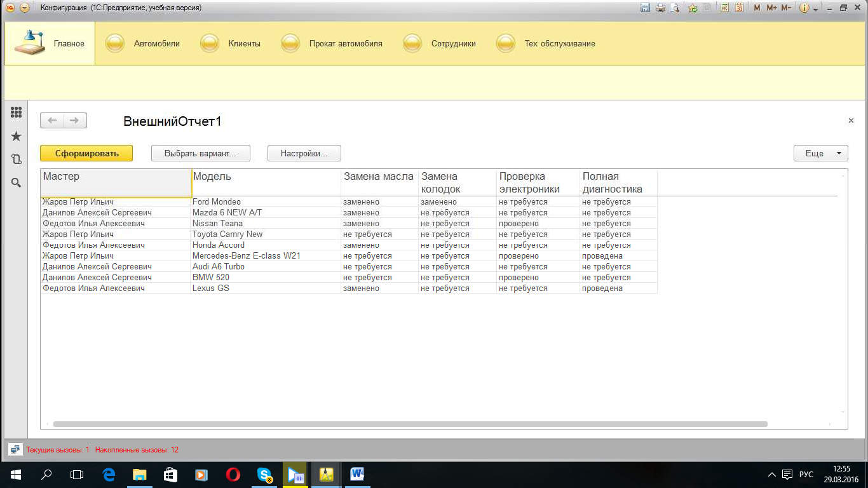This screenshot has height=488, width=868.
Task: Click the BMW 520 cell
Action: tap(266, 278)
